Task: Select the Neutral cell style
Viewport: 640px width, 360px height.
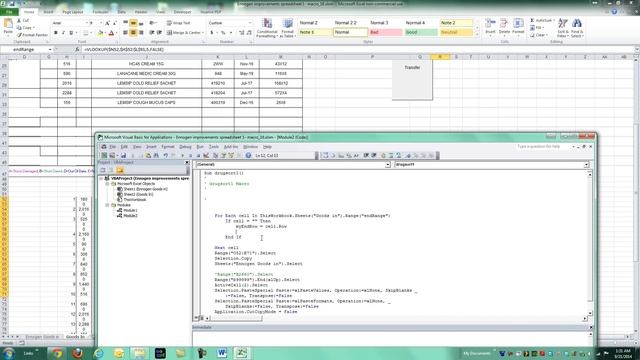Action: pos(456,32)
